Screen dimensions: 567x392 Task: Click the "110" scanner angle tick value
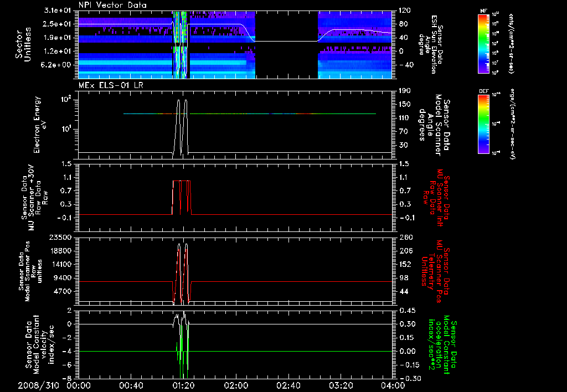click(x=405, y=118)
